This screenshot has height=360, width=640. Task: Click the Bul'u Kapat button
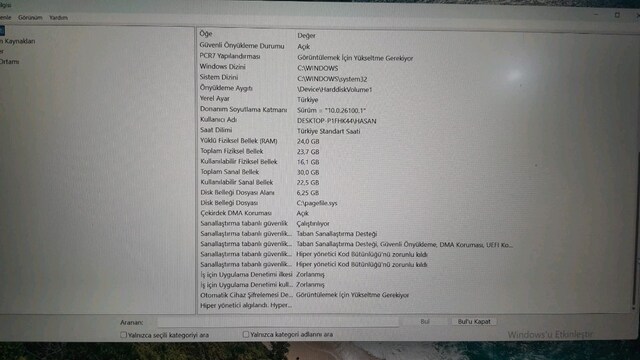(x=474, y=321)
